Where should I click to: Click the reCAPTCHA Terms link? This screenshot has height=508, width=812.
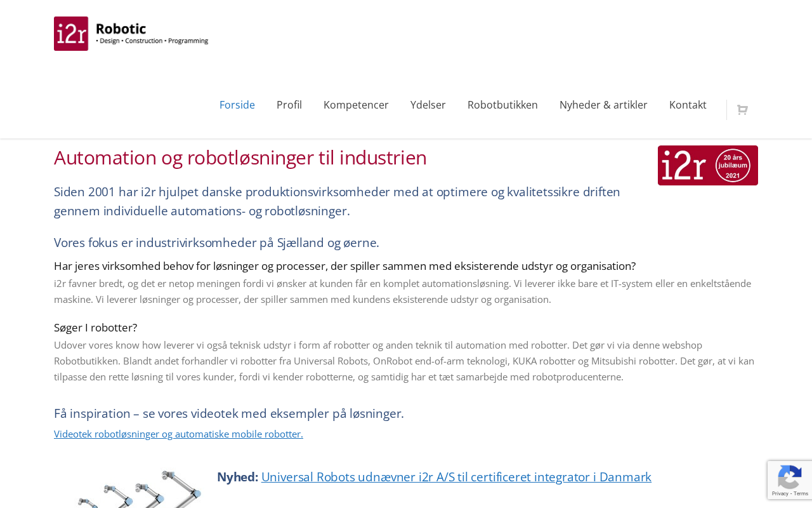click(801, 493)
